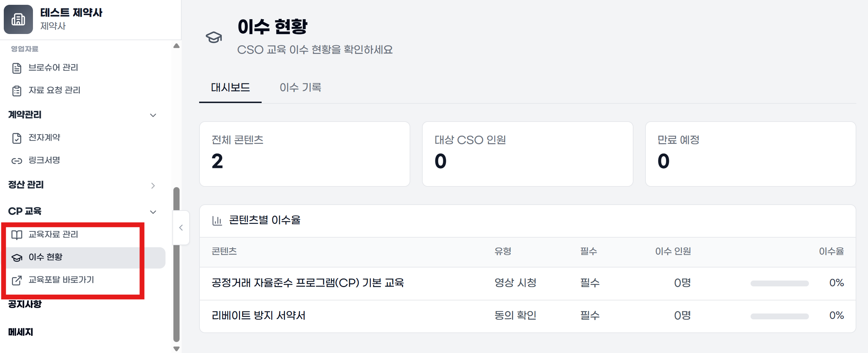Click the document icon next to 브로슈어 관리
The width and height of the screenshot is (868, 353).
(x=16, y=67)
